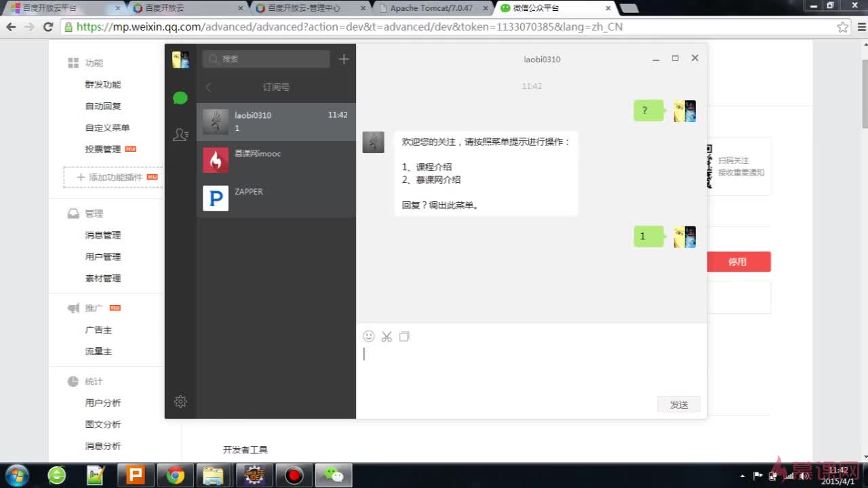Click the volume icon in system tray

coord(804,476)
